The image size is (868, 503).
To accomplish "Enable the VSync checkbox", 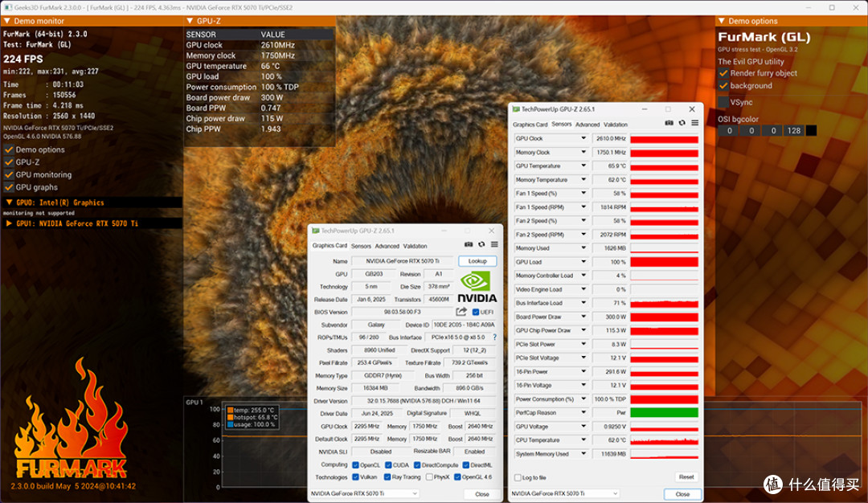I will tap(723, 102).
